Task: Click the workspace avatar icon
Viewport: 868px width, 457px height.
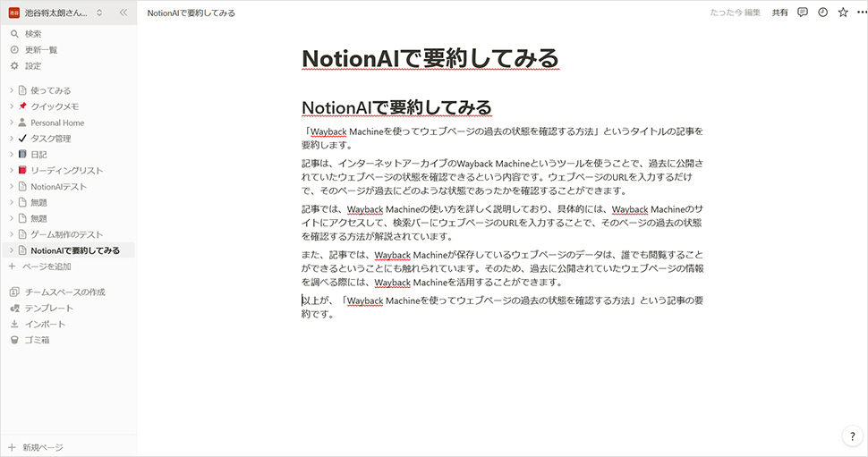Action: tap(13, 13)
